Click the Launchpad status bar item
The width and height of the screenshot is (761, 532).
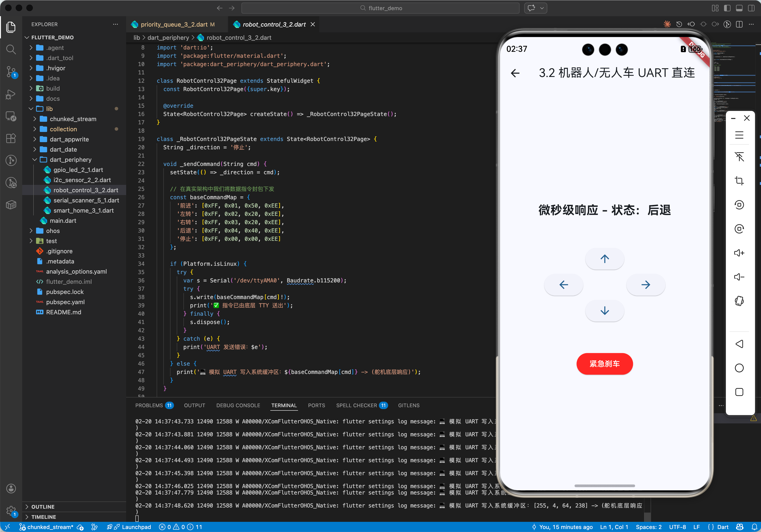coord(136,527)
